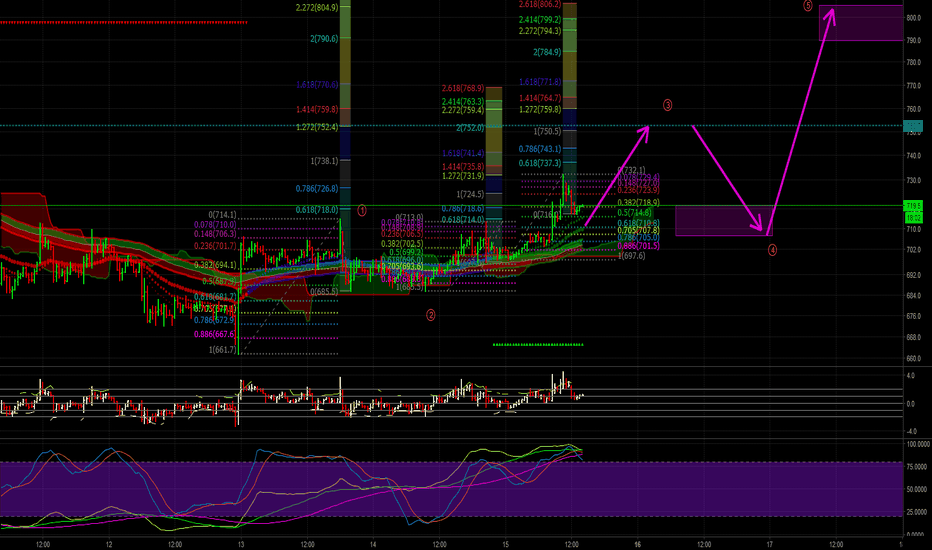
Task: Click the 1.414(764.7) extension label
Action: [540, 98]
